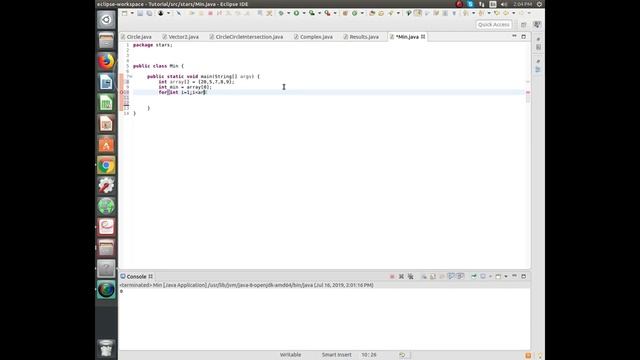This screenshot has height=360, width=640.
Task: Click the Remove Launch console icon
Action: pos(401,276)
